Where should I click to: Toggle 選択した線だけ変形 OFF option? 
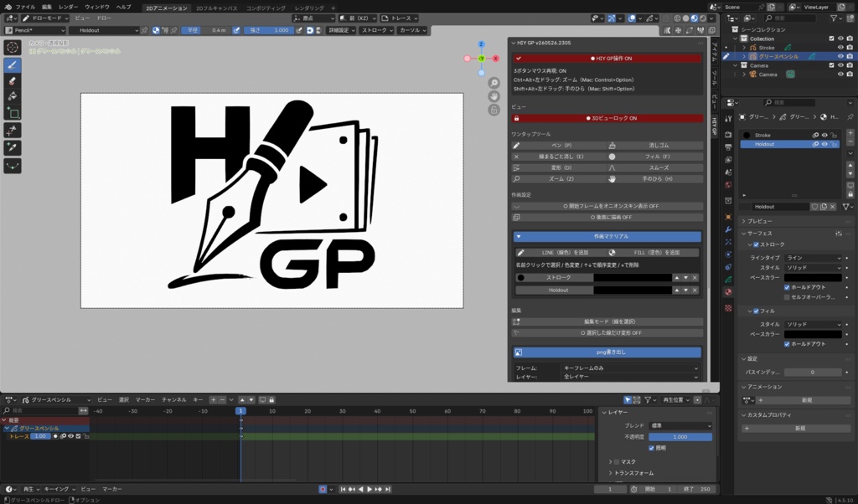607,332
